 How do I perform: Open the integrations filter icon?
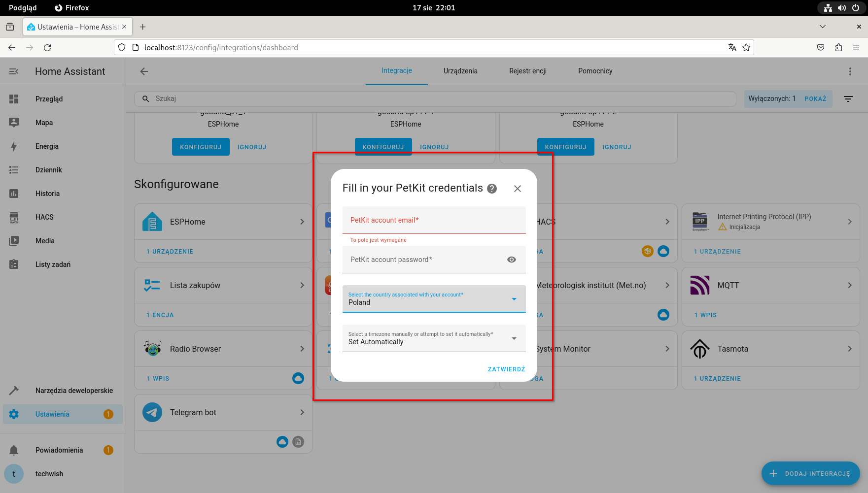pos(848,99)
